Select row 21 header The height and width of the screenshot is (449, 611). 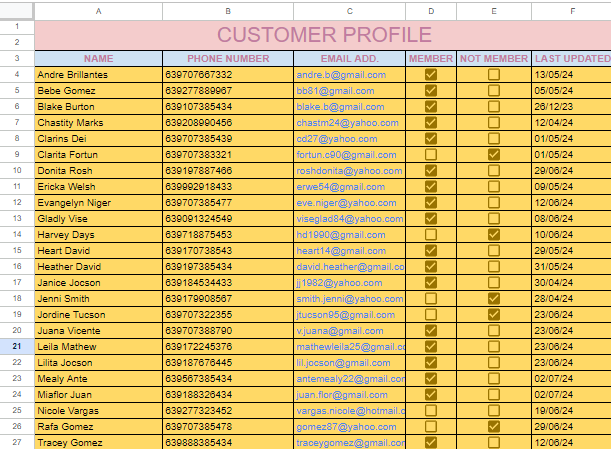pos(17,346)
